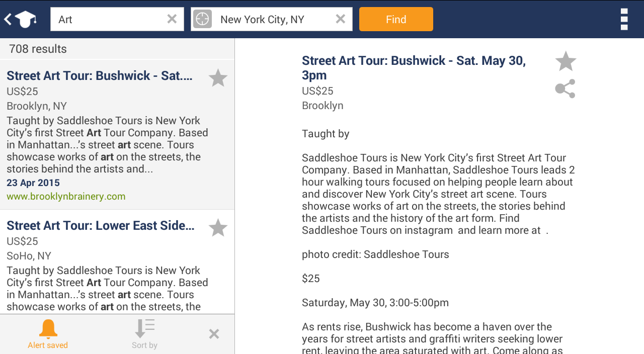Clear the Art search field text
Screen dimensions: 644x354
(x=172, y=19)
